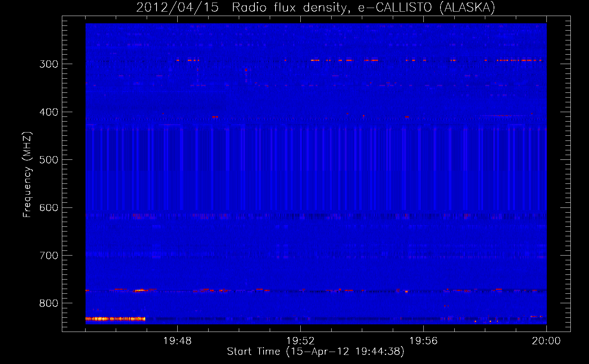589x364 pixels.
Task: Click the 20:00 time tick label
Action: pyautogui.click(x=546, y=341)
